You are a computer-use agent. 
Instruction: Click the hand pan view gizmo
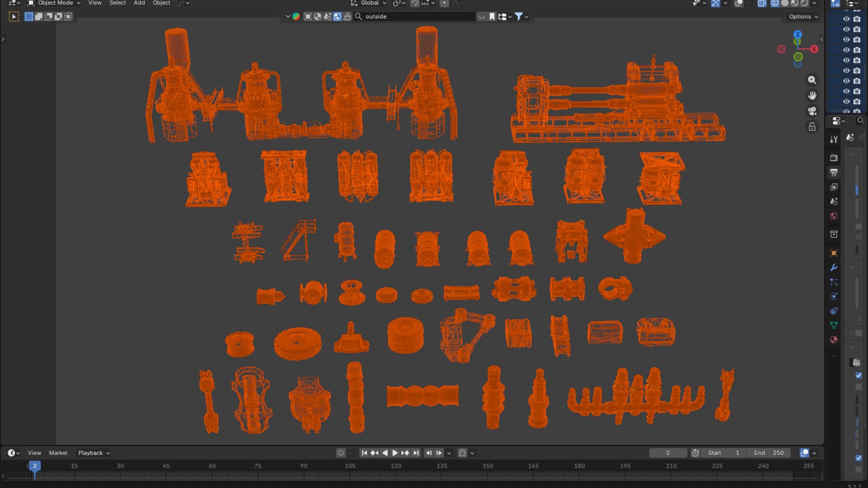[812, 95]
